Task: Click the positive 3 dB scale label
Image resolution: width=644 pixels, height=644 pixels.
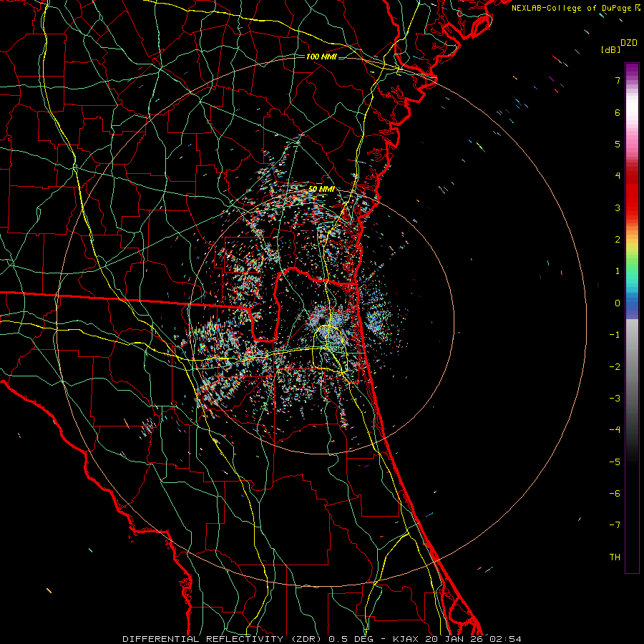Action: (x=618, y=208)
